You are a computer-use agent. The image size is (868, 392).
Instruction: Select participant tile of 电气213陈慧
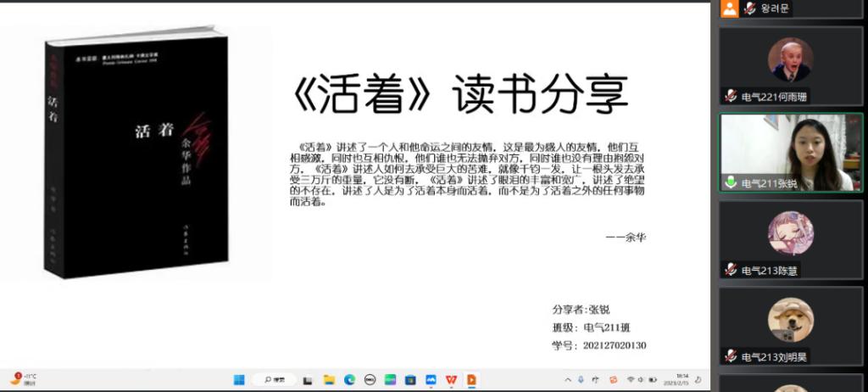pos(791,239)
